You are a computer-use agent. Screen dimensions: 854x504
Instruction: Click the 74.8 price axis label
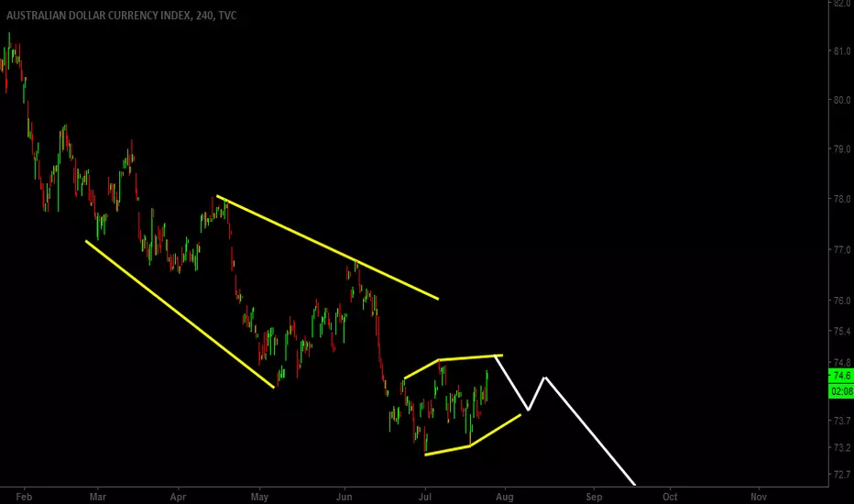click(x=841, y=362)
